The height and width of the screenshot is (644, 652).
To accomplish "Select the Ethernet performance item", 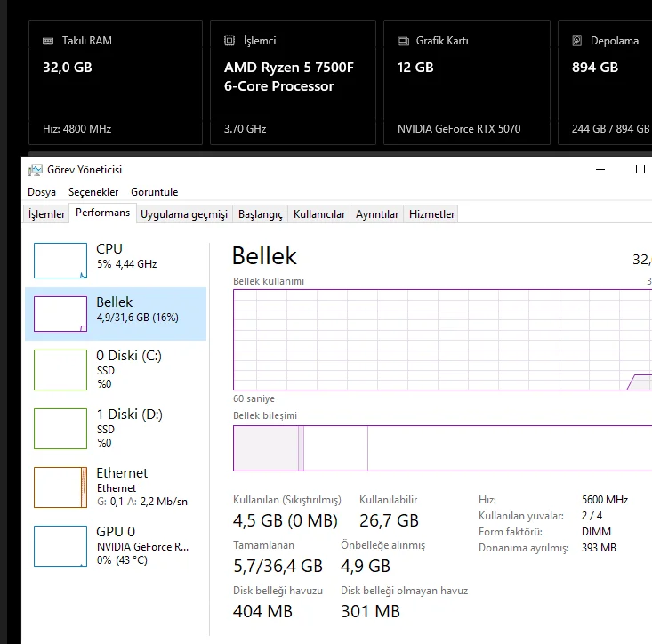I will click(x=116, y=487).
